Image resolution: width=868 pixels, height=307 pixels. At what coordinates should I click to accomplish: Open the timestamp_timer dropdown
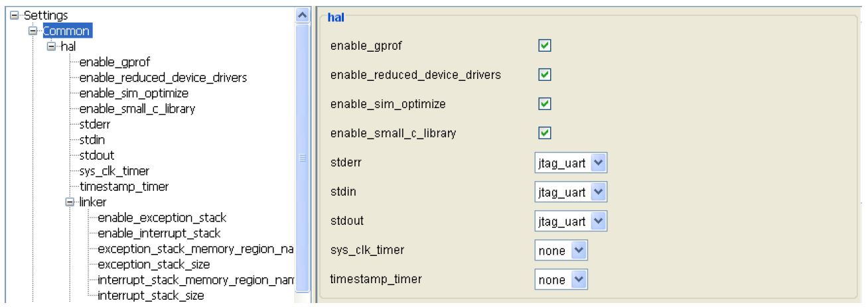point(578,279)
